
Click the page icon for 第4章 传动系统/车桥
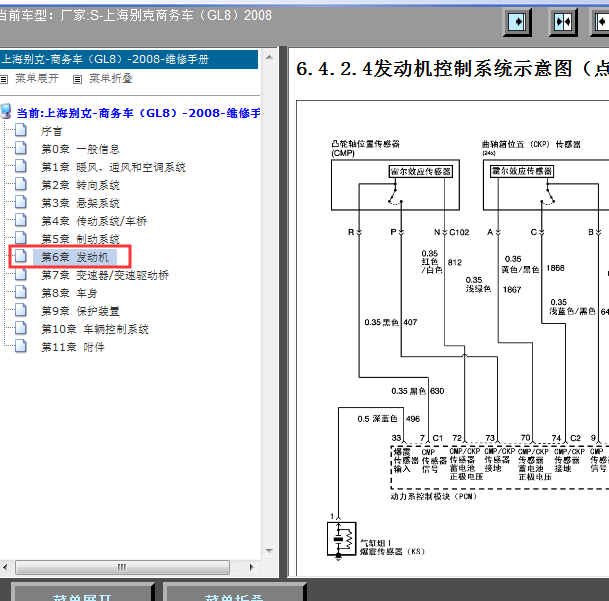(x=21, y=220)
